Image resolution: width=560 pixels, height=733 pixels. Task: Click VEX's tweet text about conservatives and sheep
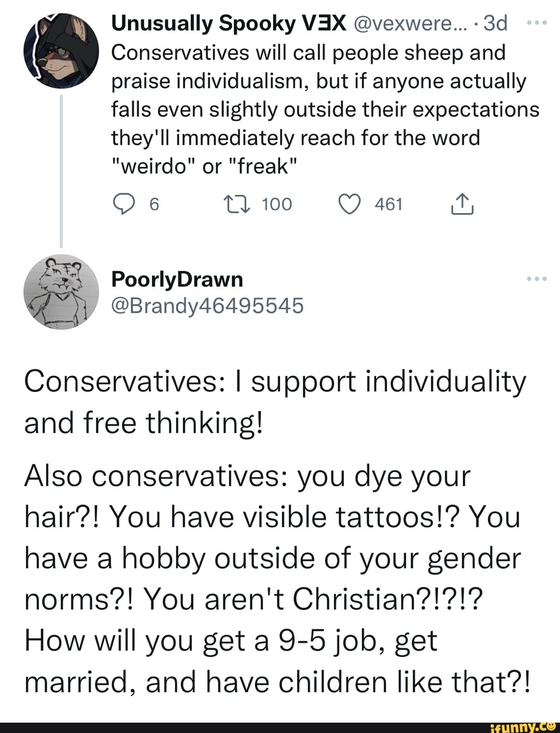tap(325, 109)
